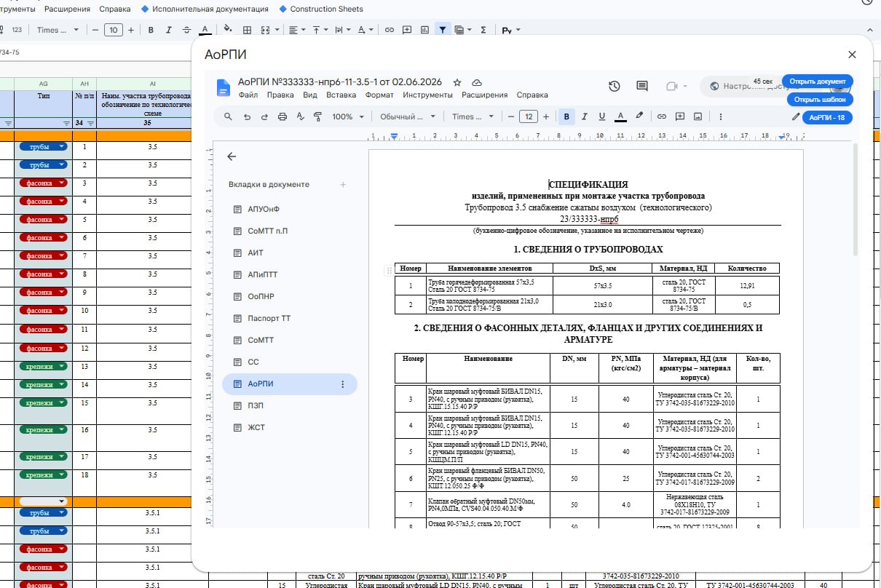
Task: Increase font size with plus in Sheets
Action: [131, 30]
